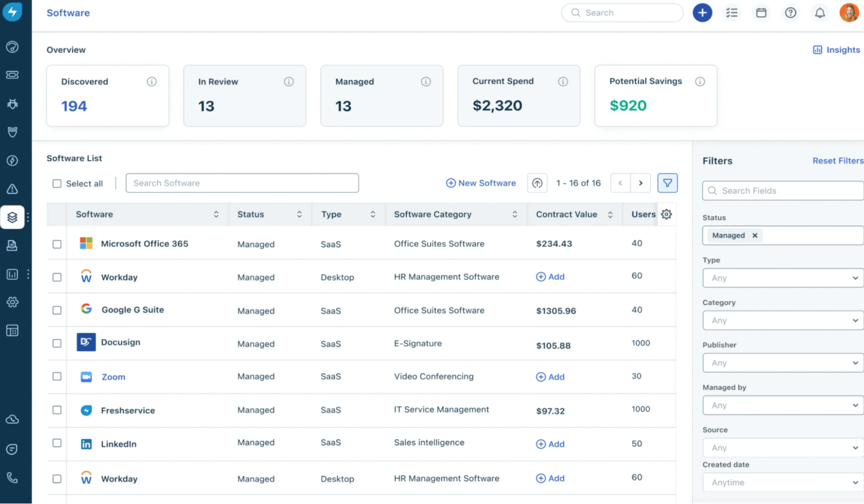Open the user profile avatar

[x=849, y=13]
